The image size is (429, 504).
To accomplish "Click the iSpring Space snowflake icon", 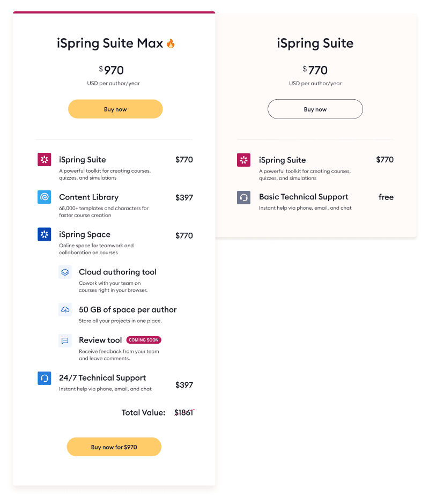I will point(44,235).
